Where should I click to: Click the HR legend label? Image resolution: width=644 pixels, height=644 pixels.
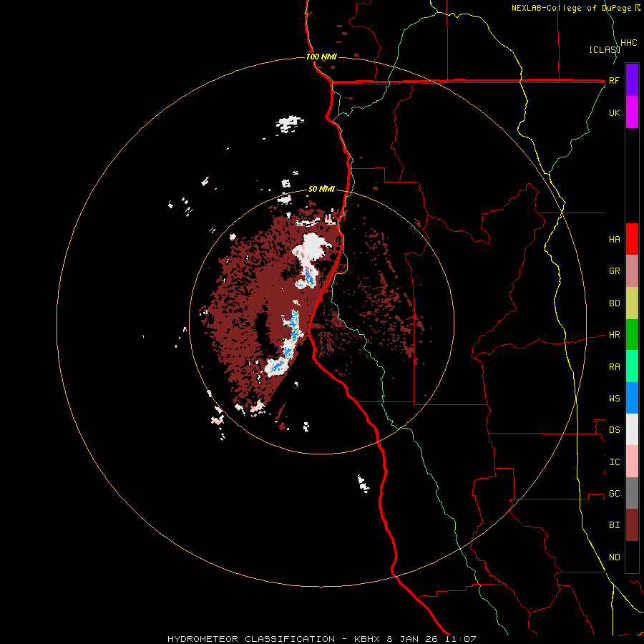[x=614, y=335]
